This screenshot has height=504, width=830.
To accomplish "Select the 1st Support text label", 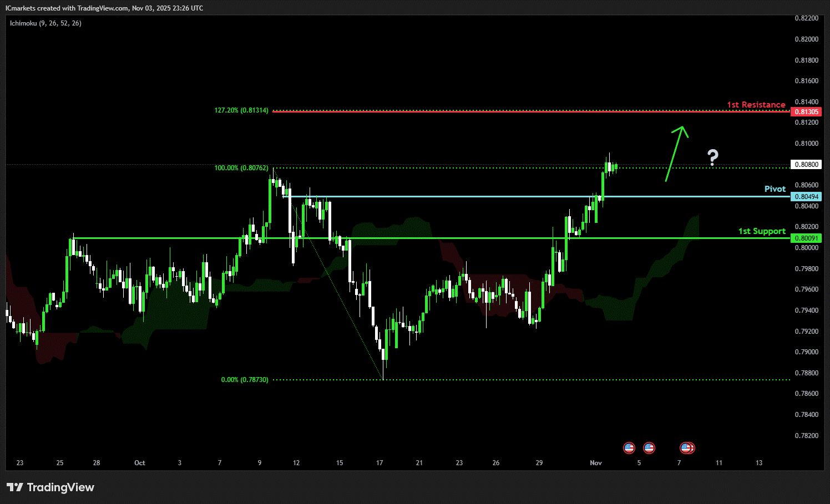I will point(761,231).
